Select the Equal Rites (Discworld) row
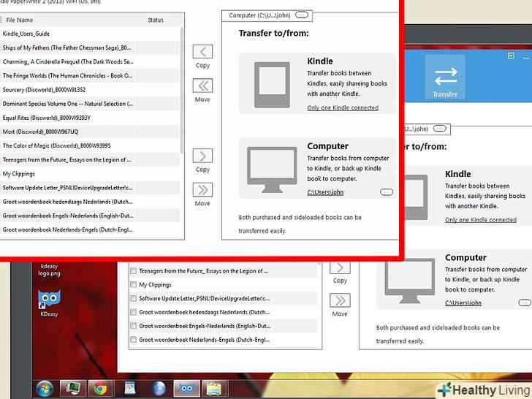This screenshot has width=532, height=399. (x=90, y=118)
